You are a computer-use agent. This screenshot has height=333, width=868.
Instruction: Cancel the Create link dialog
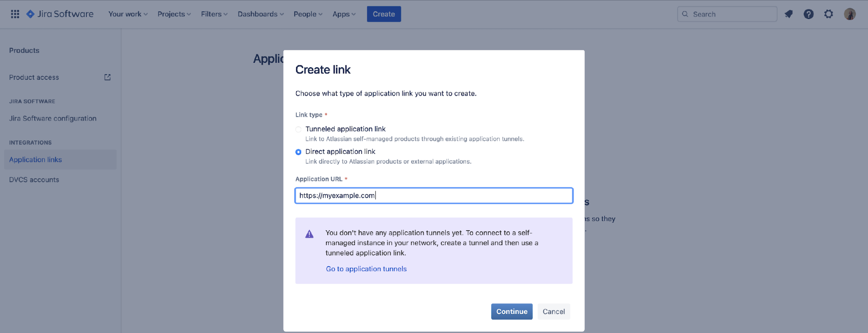pos(554,311)
